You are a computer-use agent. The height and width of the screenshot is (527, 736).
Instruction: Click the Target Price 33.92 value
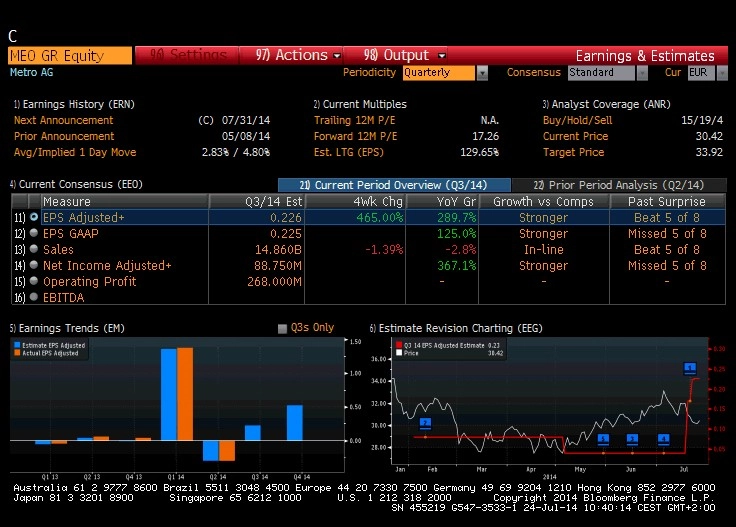709,152
